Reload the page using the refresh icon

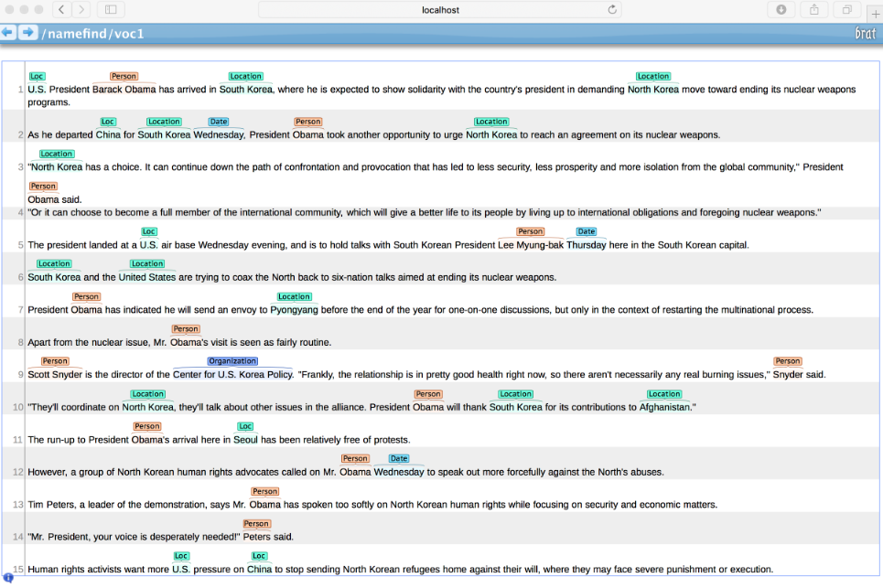coord(611,10)
